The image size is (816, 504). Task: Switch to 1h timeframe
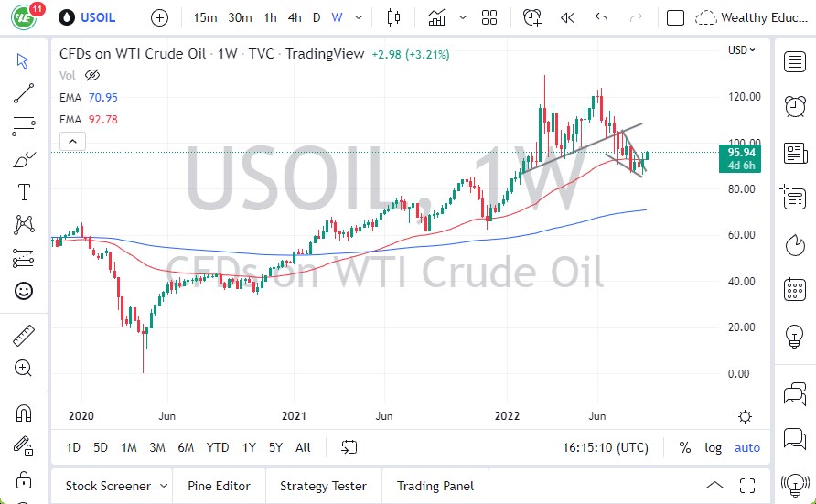tap(270, 17)
